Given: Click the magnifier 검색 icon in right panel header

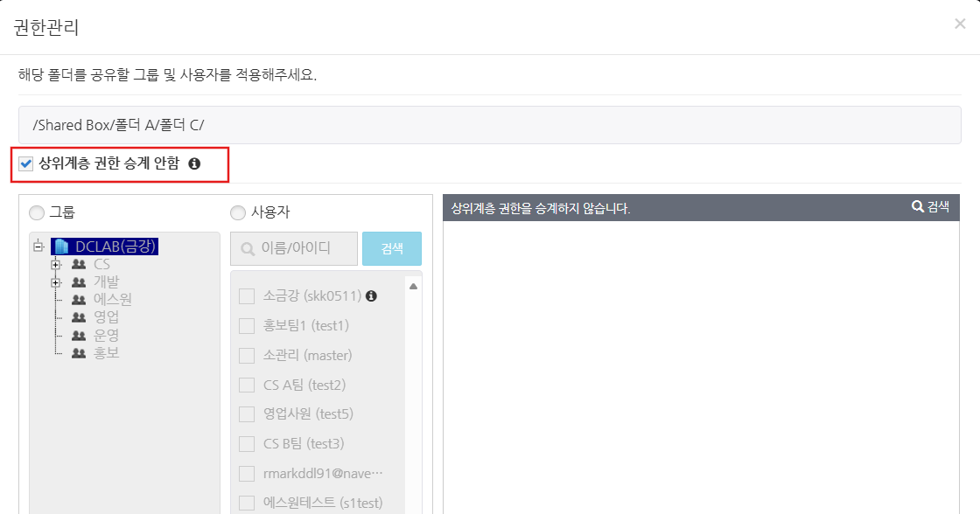Looking at the screenshot, I should pos(917,207).
